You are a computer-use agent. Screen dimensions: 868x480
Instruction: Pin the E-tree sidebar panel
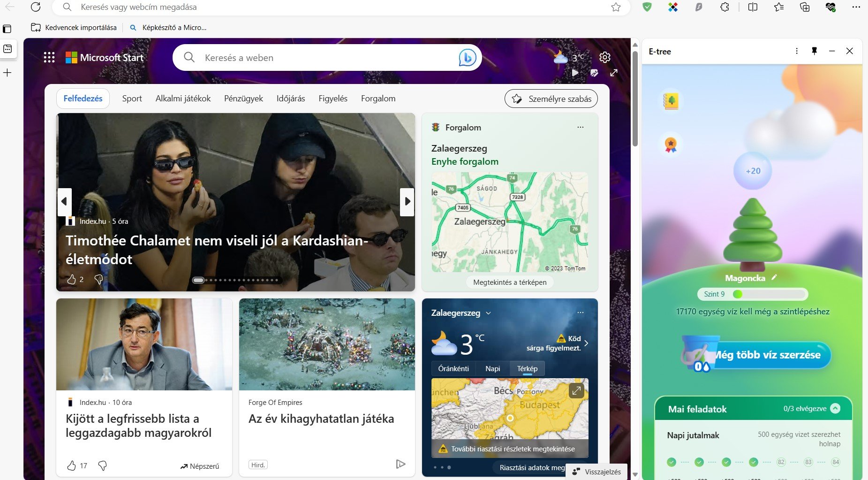(814, 51)
